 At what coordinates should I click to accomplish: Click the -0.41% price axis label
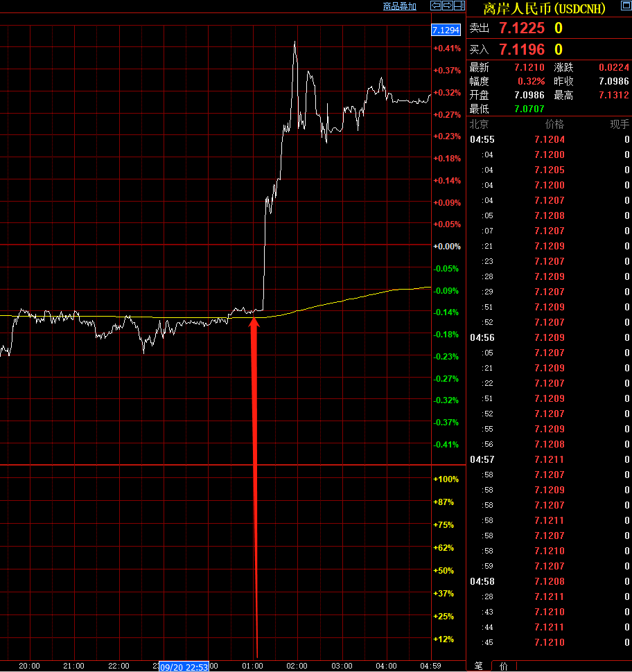pos(446,445)
